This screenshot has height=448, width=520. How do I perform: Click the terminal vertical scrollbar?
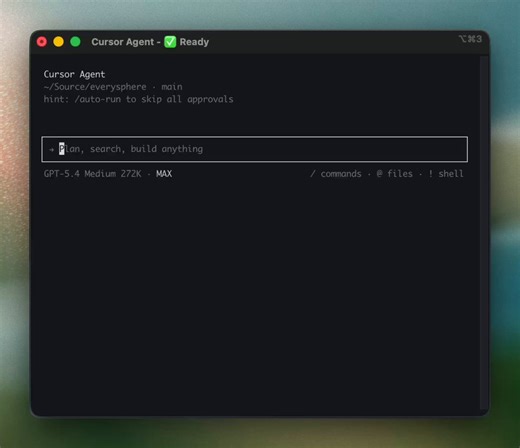click(x=484, y=233)
